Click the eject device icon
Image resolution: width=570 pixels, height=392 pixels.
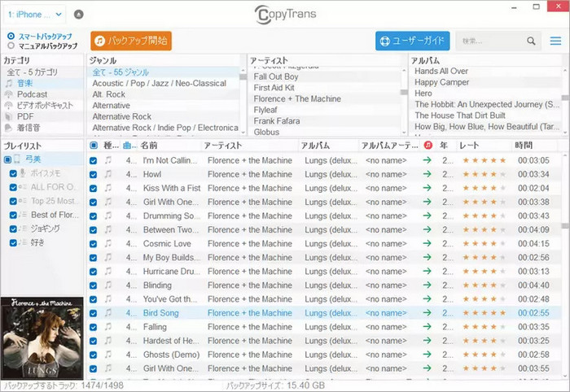click(x=78, y=15)
